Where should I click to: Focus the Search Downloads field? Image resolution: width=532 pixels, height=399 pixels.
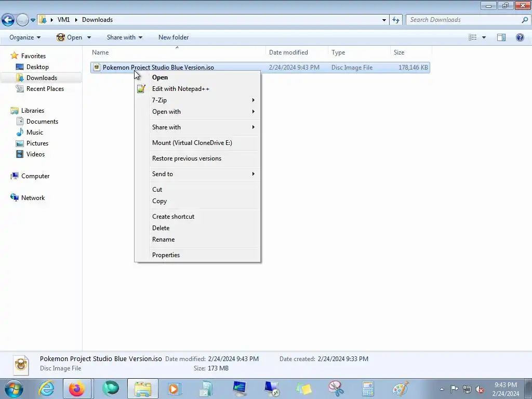pos(463,20)
